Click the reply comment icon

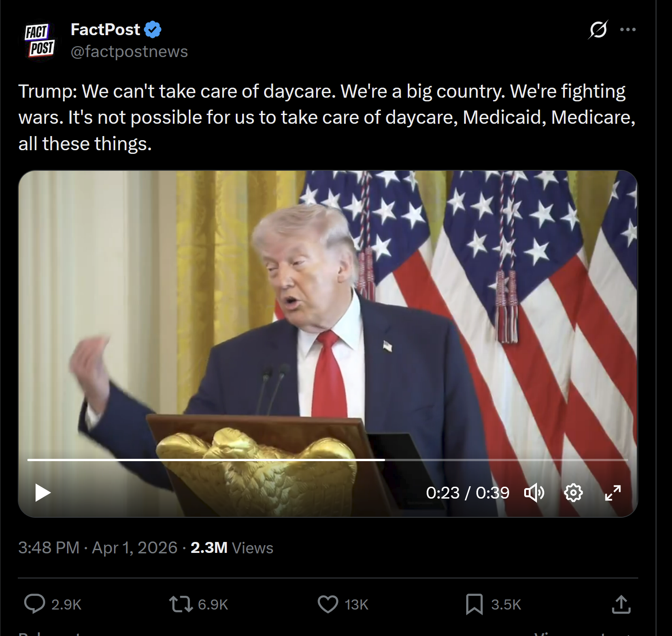[x=35, y=604]
